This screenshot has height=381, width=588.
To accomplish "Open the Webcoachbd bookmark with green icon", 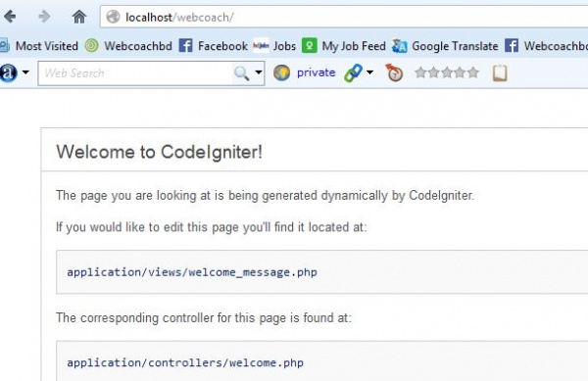I will [128, 46].
